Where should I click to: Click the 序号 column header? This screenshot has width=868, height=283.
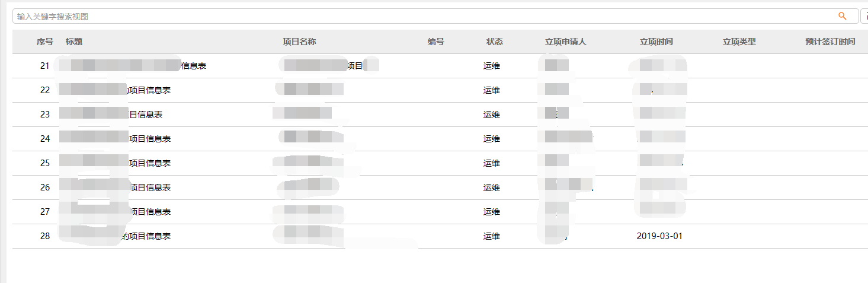click(45, 42)
